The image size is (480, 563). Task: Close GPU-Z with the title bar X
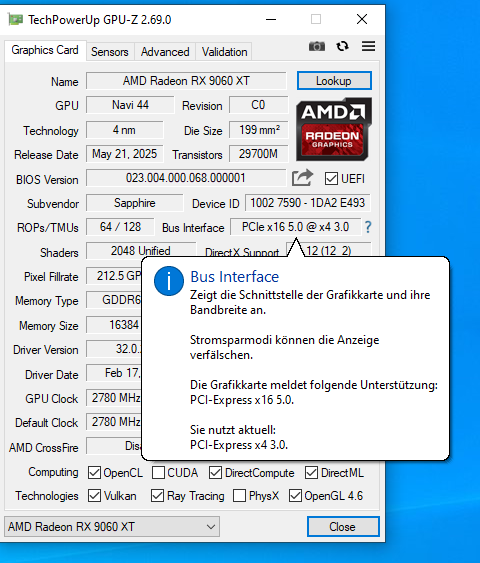362,19
